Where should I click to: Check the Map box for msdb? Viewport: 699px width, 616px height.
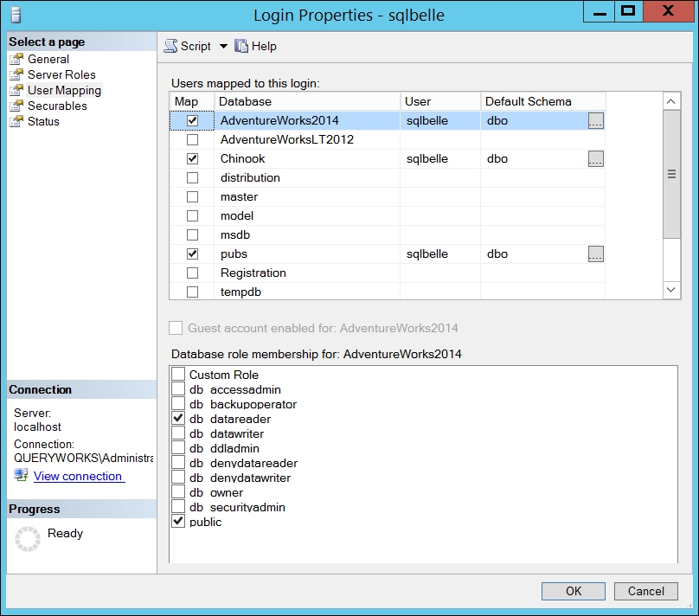[192, 234]
